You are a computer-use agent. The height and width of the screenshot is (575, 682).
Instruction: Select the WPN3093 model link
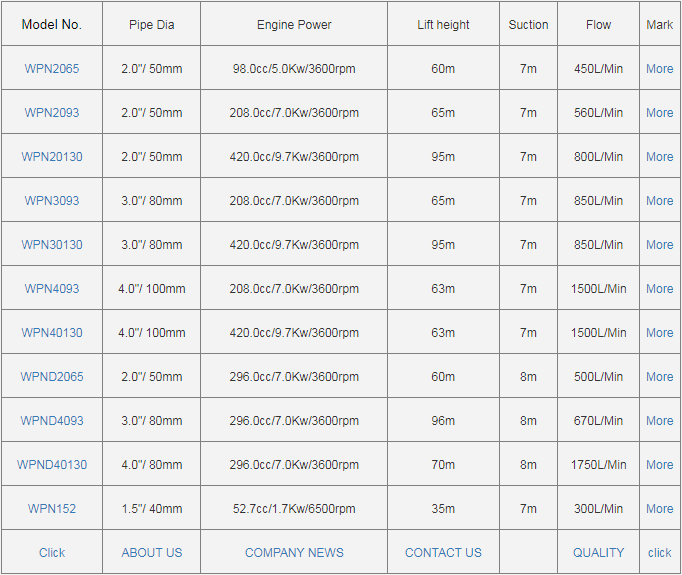click(x=52, y=201)
